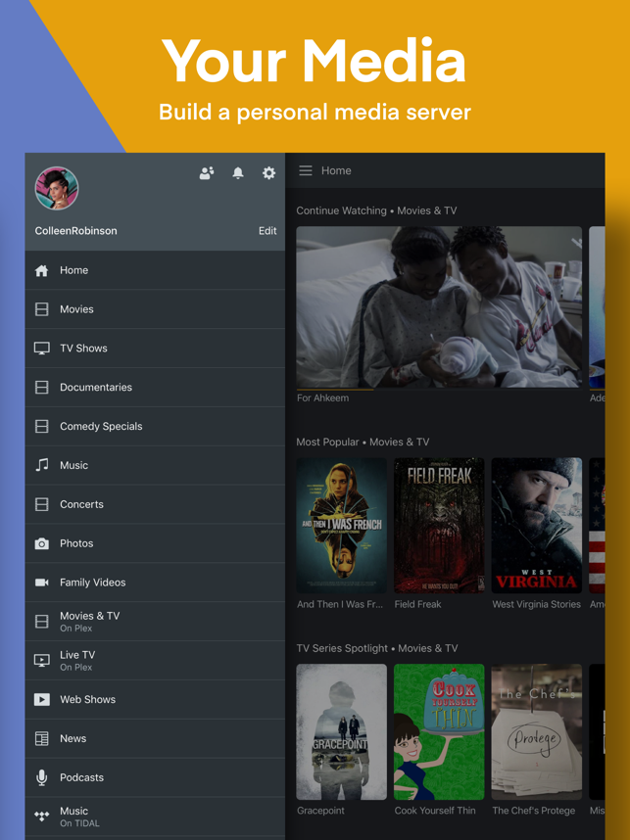
Task: Click Movies & TV On Plex label
Action: click(x=89, y=622)
